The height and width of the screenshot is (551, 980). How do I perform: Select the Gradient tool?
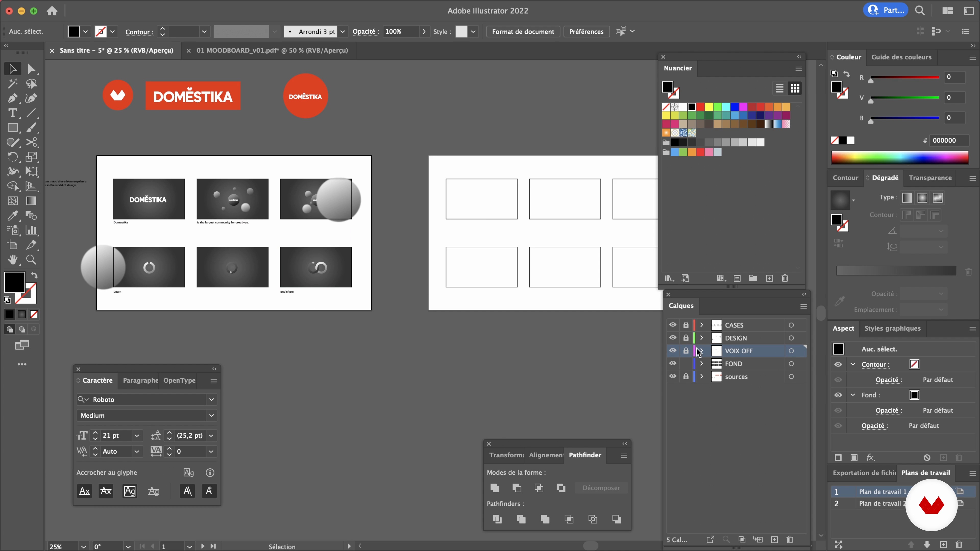(x=32, y=201)
